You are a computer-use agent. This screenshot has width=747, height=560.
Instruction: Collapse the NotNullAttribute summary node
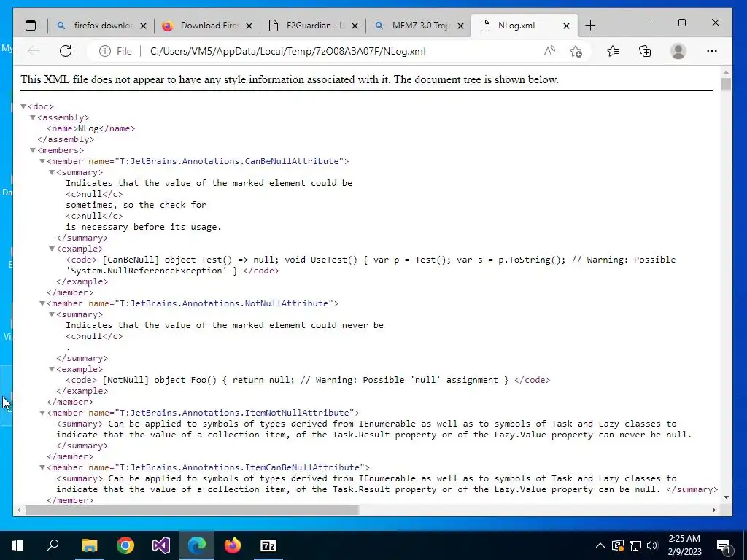(x=52, y=315)
